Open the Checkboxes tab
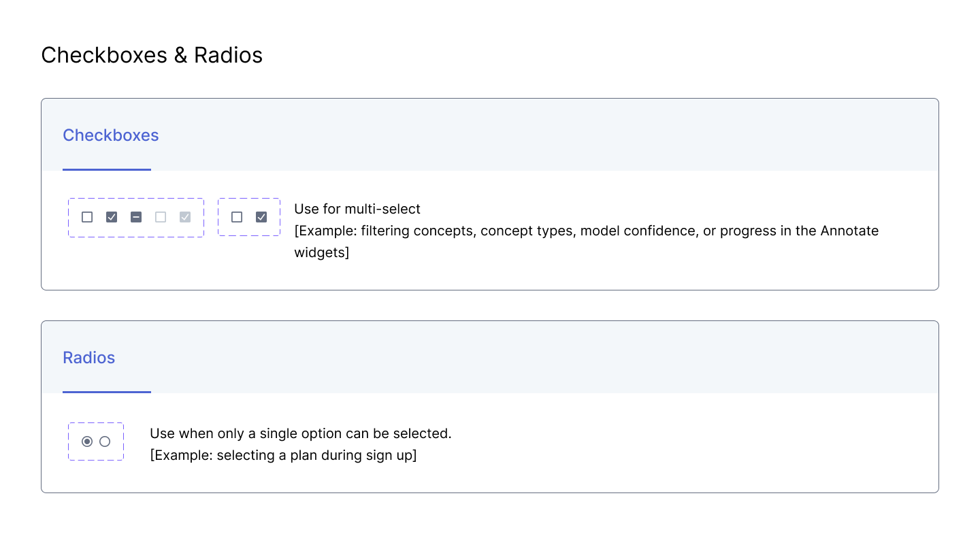The width and height of the screenshot is (980, 534). click(x=110, y=135)
